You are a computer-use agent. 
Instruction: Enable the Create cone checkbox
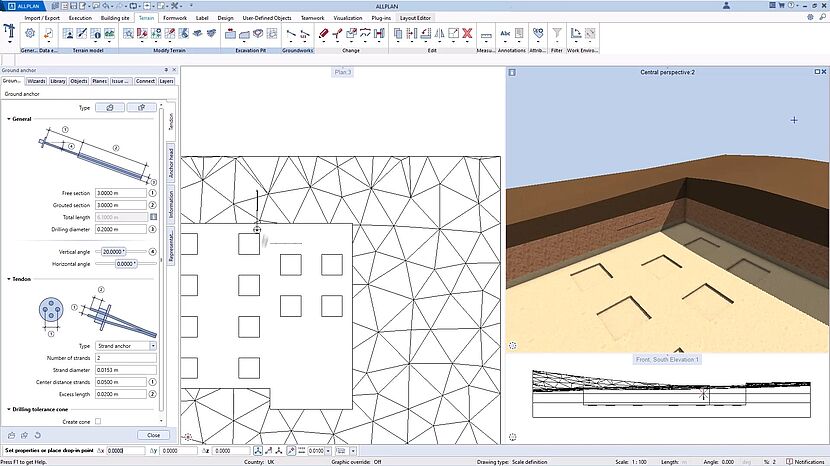tap(98, 421)
